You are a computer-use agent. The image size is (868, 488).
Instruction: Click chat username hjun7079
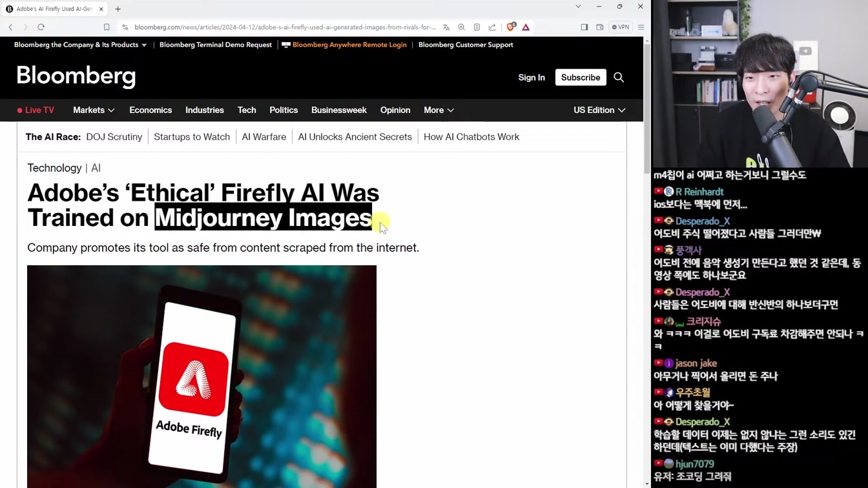coord(694,464)
